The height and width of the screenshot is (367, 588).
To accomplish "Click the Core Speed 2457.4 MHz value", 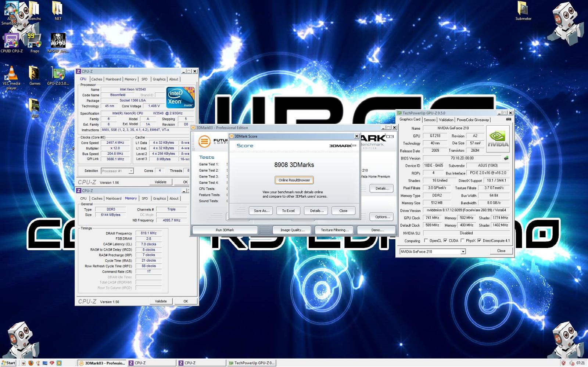I will (115, 143).
